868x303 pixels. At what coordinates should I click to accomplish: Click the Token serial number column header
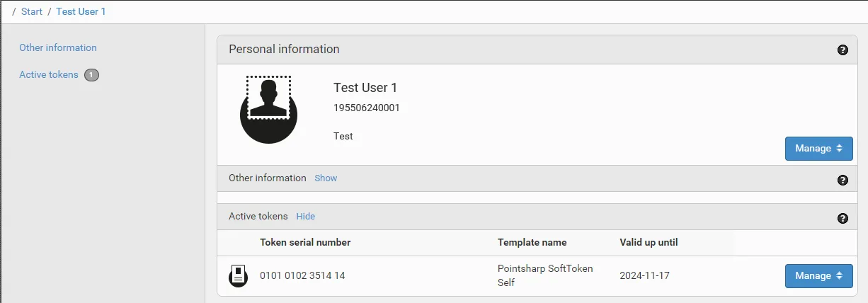pos(305,243)
